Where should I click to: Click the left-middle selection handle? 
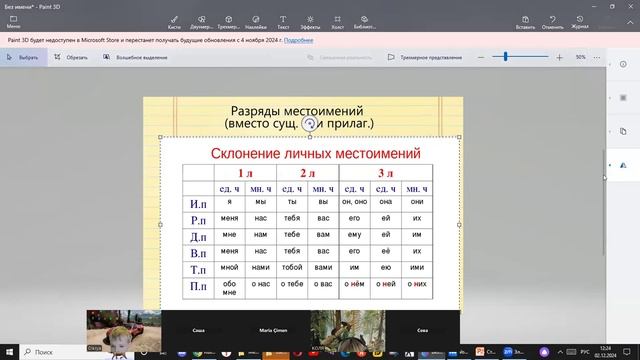160,224
